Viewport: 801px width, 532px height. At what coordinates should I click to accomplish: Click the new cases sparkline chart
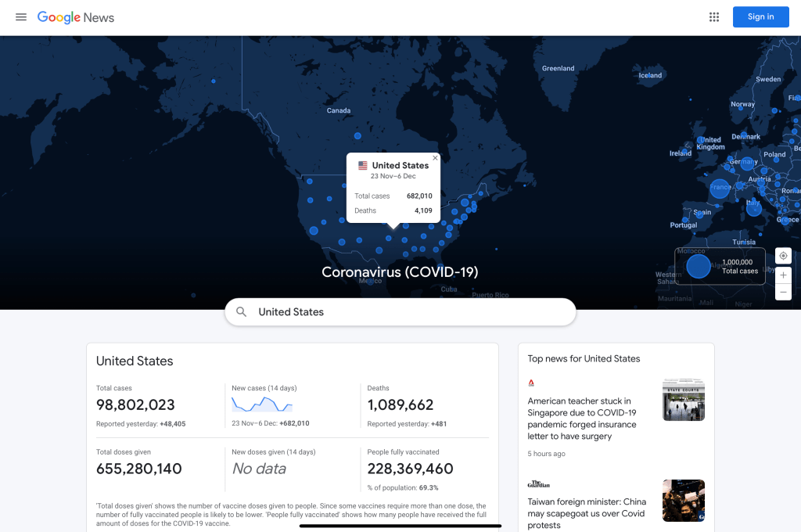(x=261, y=404)
